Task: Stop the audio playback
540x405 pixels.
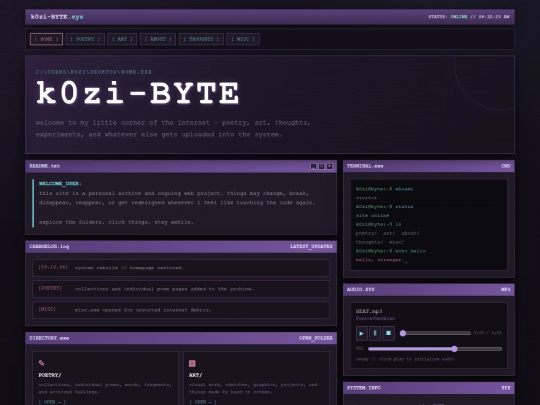Action: coord(388,333)
